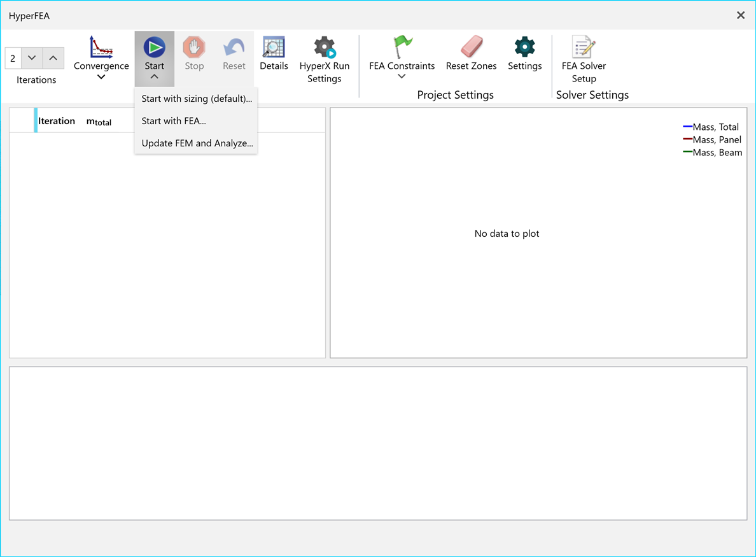Open the Details magnifier icon
The image size is (756, 557).
[274, 47]
